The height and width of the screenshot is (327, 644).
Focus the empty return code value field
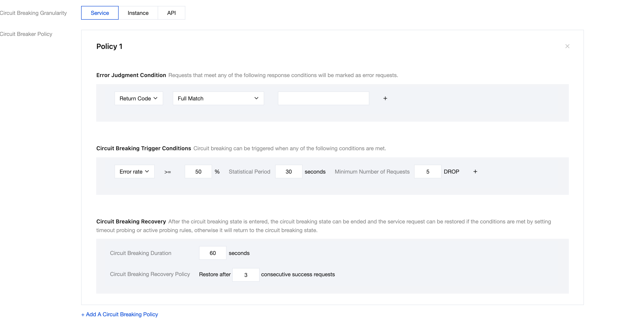323,98
